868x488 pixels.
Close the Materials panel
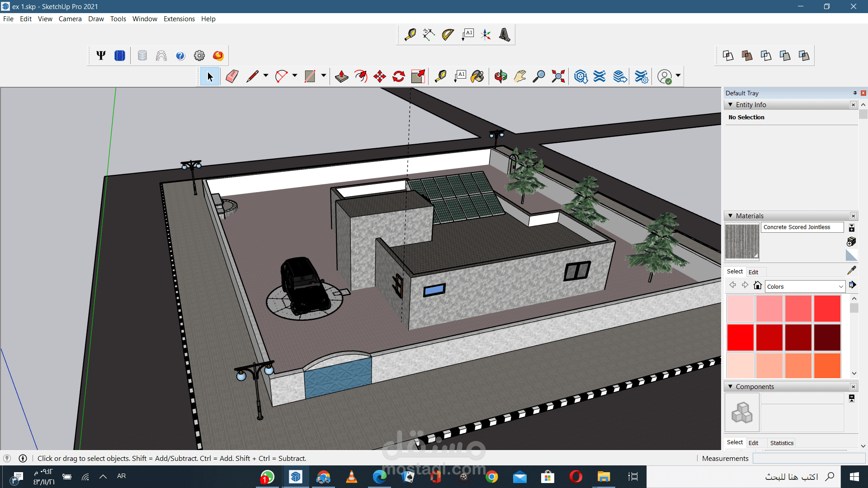coord(854,216)
